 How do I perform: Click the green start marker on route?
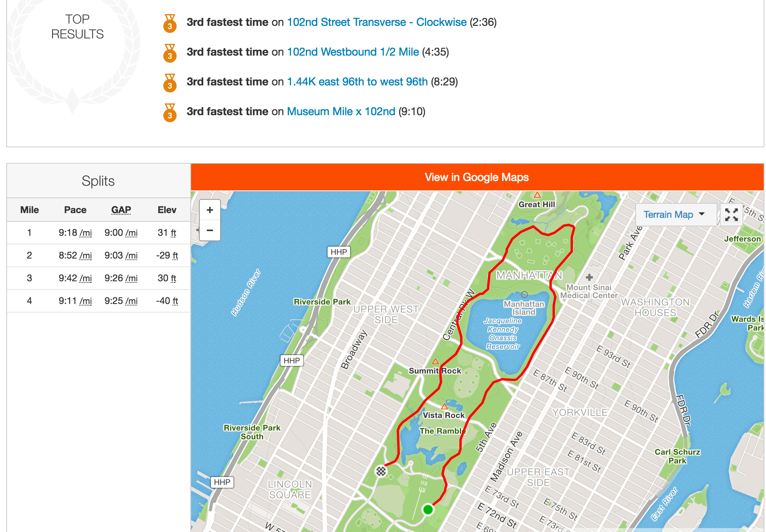point(428,509)
